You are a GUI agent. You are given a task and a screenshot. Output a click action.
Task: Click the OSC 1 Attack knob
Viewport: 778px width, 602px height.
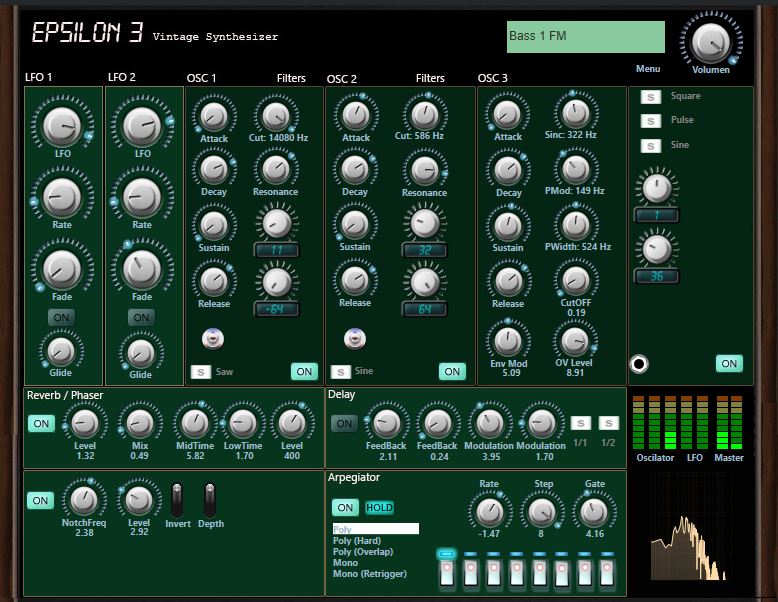(213, 116)
